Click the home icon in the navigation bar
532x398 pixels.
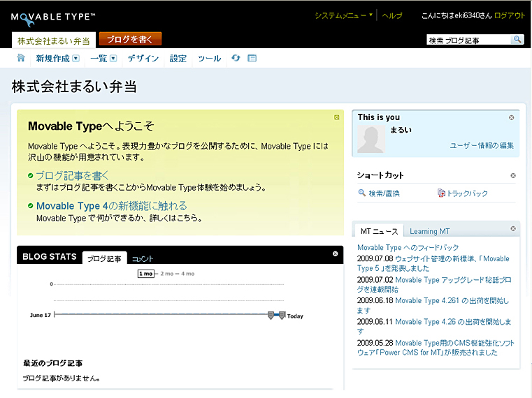pyautogui.click(x=21, y=58)
